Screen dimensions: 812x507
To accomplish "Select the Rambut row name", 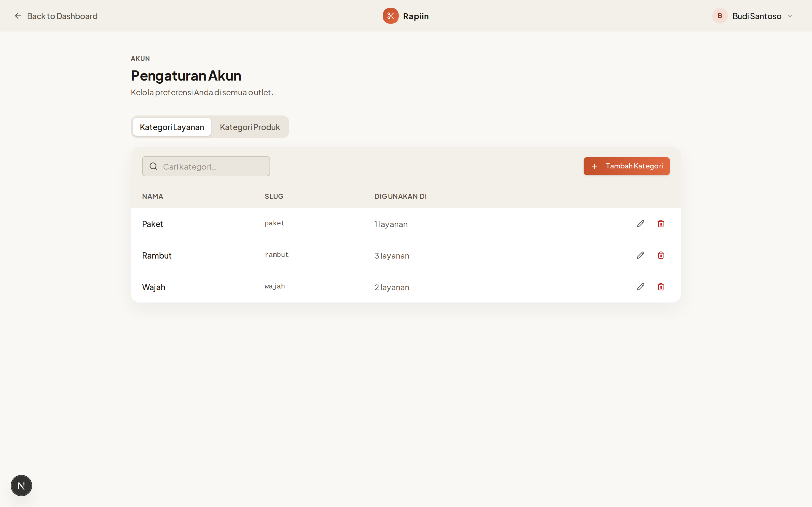I will (157, 255).
